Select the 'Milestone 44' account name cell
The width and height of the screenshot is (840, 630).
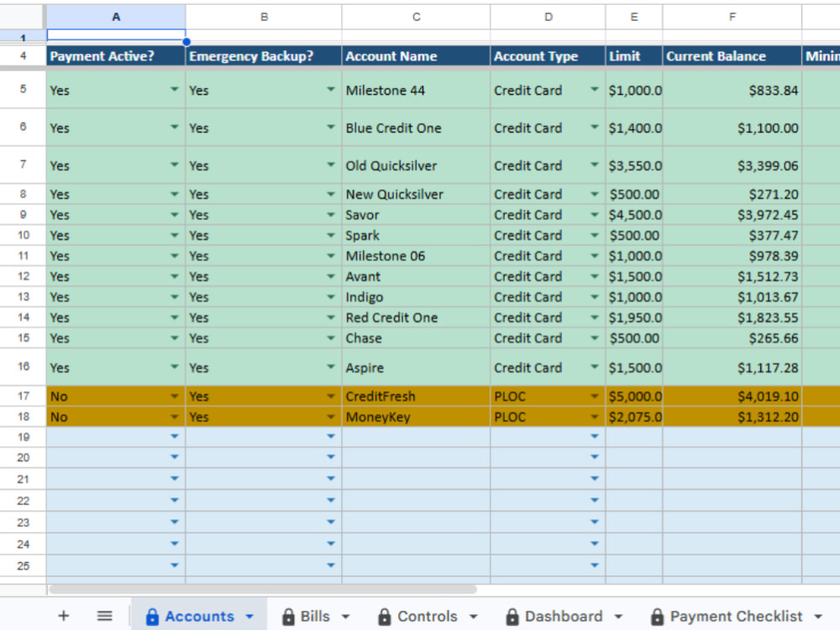416,90
